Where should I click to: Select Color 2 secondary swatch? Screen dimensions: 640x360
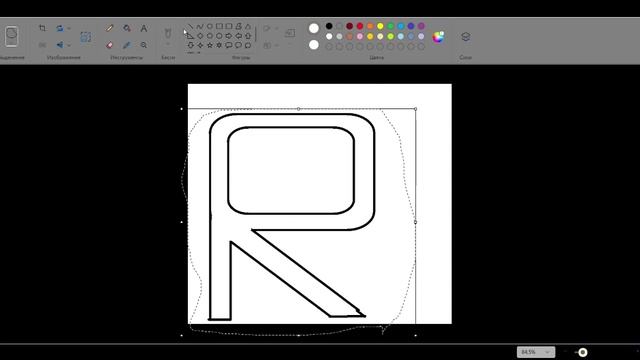(313, 44)
